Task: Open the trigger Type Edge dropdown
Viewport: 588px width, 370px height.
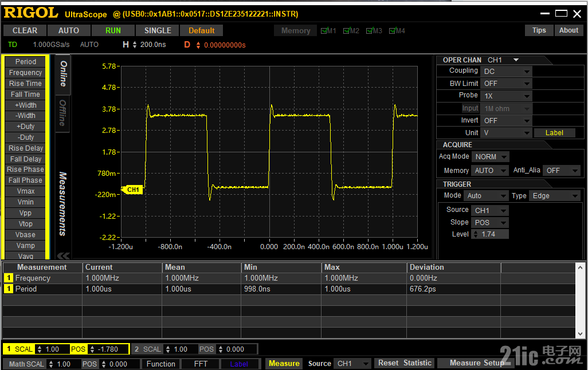Action: click(554, 196)
